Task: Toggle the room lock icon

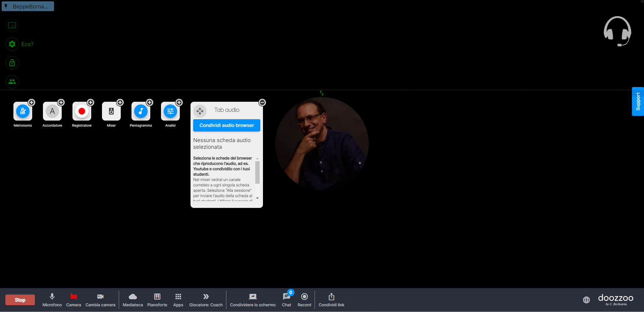Action: coord(12,63)
